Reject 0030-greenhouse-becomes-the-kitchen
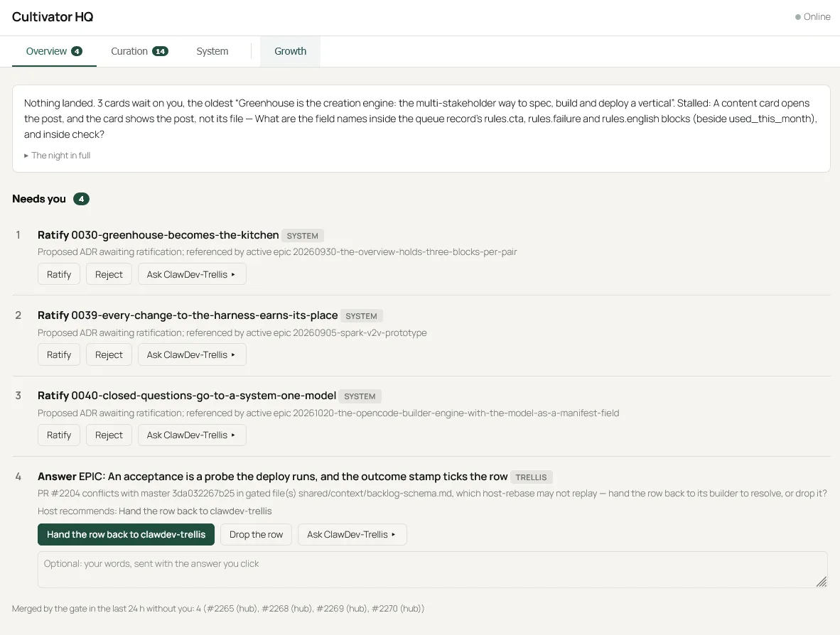 pos(109,274)
